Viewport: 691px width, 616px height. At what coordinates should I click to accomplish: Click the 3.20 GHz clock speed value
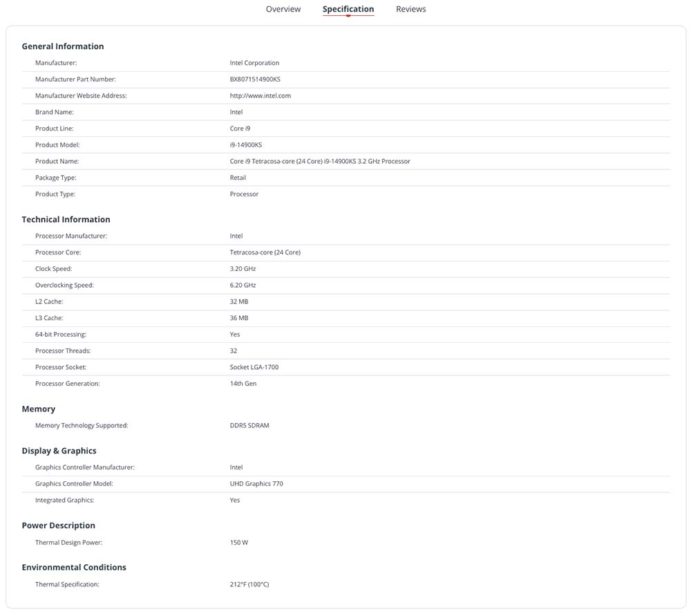pos(243,268)
